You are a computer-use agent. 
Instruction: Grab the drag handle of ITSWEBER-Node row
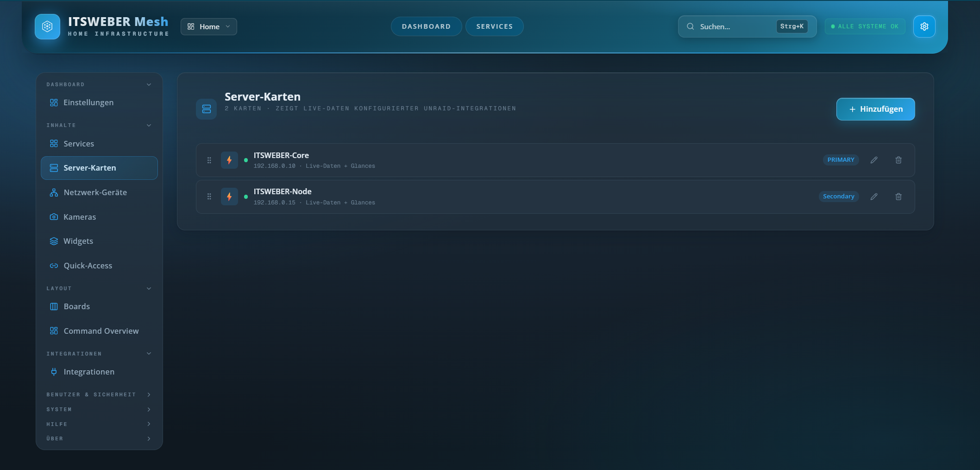point(209,197)
